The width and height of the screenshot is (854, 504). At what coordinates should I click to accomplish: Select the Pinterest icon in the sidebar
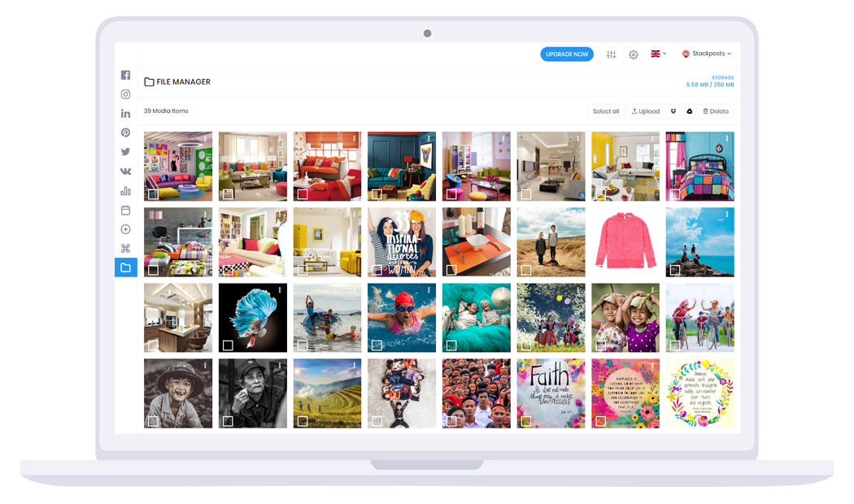click(x=125, y=133)
